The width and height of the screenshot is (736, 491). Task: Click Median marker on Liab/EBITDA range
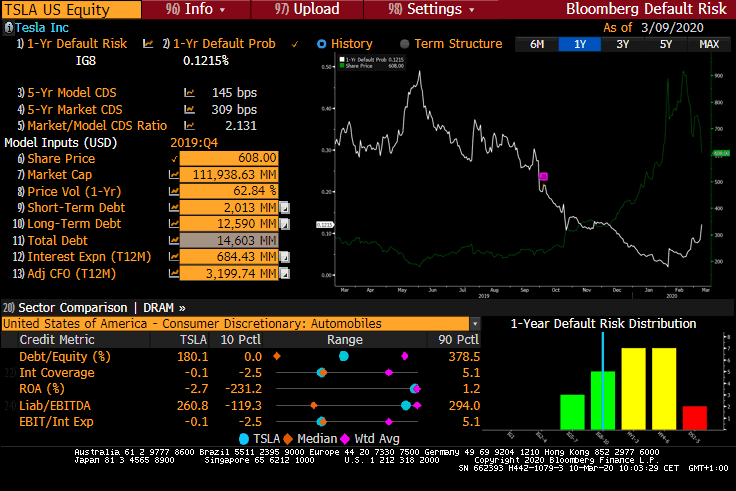tap(314, 406)
